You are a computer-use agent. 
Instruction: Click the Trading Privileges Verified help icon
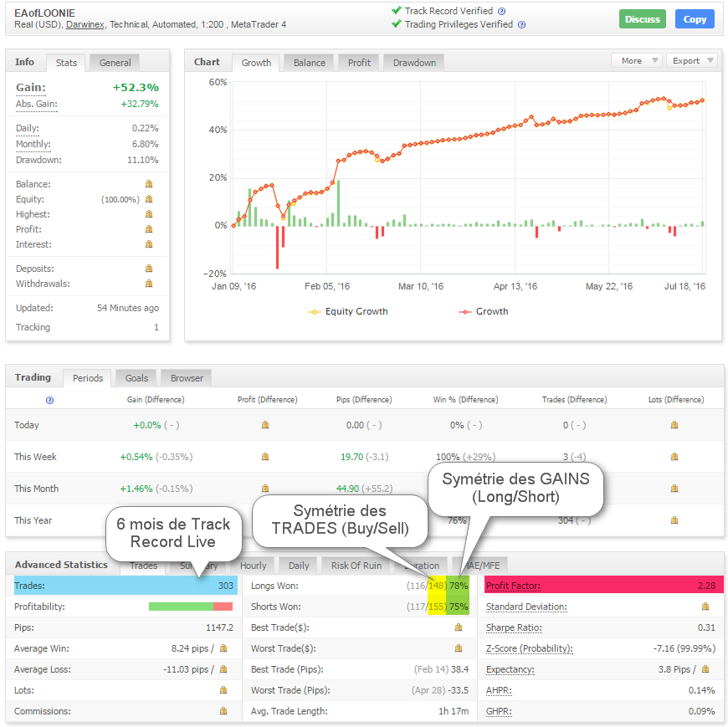click(521, 24)
